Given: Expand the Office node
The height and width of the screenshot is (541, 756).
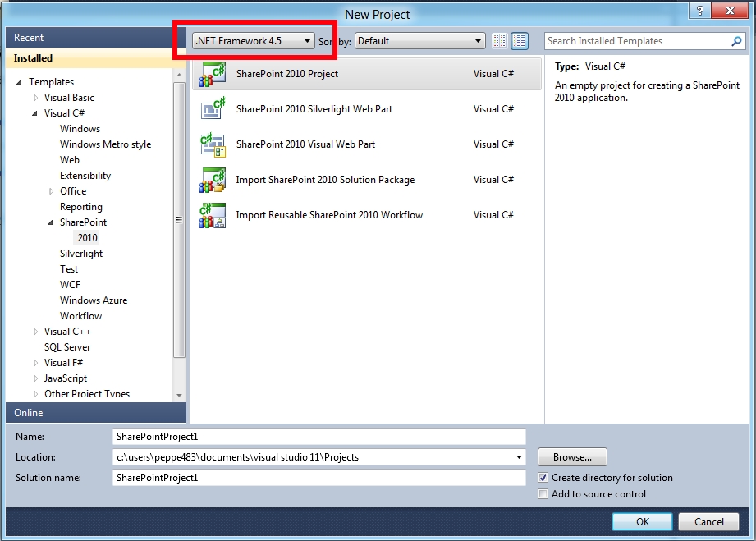Looking at the screenshot, I should click(x=51, y=191).
